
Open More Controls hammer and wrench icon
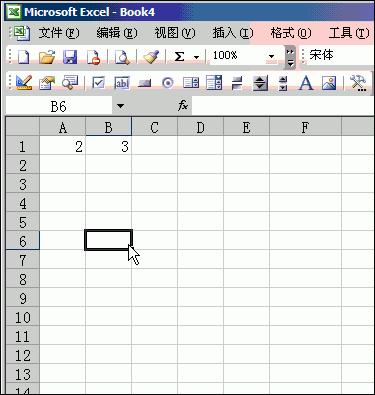(x=358, y=83)
